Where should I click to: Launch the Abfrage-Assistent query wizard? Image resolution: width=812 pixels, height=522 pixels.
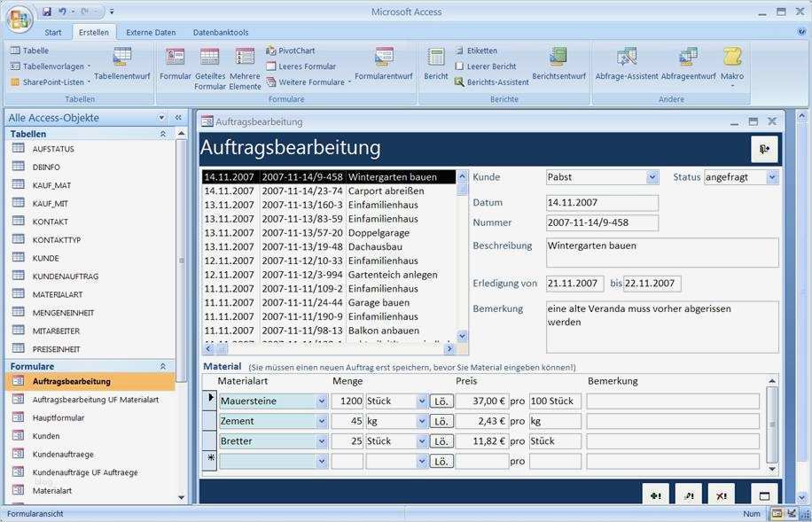point(627,63)
